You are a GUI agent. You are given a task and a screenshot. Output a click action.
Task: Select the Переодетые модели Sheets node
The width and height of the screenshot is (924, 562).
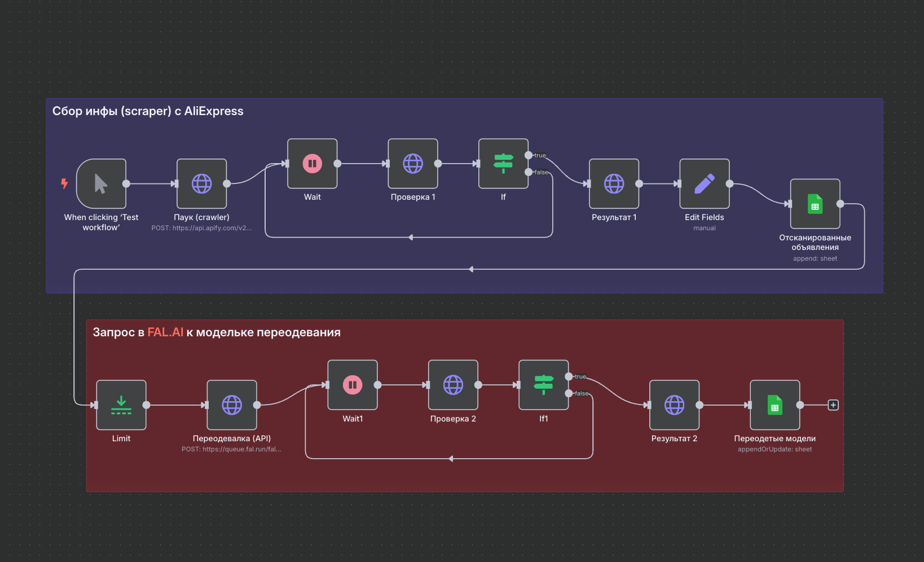coord(775,405)
